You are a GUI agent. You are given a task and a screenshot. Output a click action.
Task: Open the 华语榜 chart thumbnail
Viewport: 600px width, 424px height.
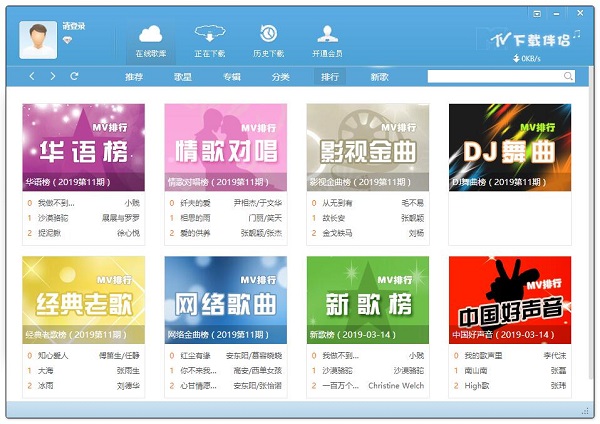[83, 146]
